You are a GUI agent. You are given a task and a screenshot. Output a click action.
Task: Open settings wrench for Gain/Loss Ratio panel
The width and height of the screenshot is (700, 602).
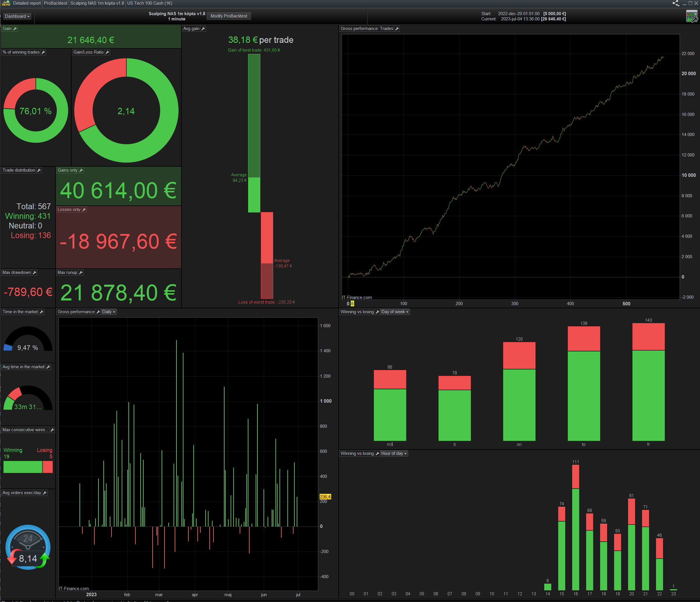(107, 52)
